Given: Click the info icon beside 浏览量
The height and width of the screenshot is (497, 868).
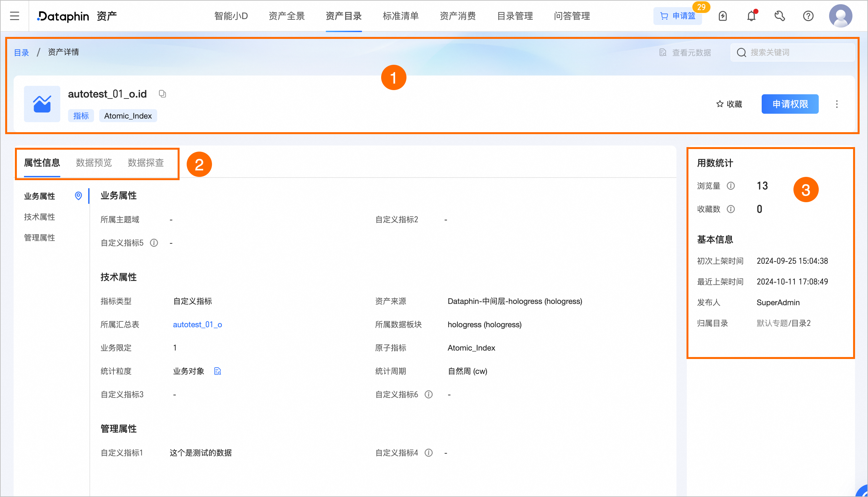Looking at the screenshot, I should click(731, 186).
